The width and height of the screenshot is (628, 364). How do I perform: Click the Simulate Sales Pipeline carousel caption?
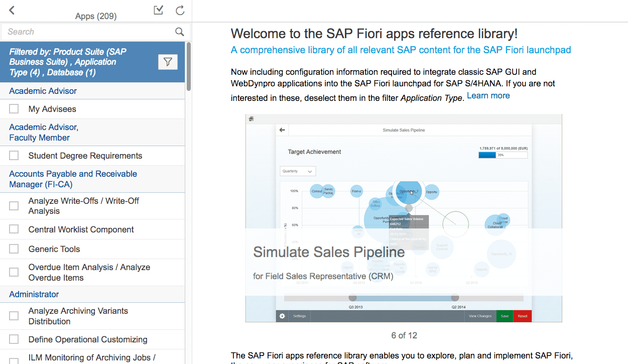pyautogui.click(x=329, y=252)
